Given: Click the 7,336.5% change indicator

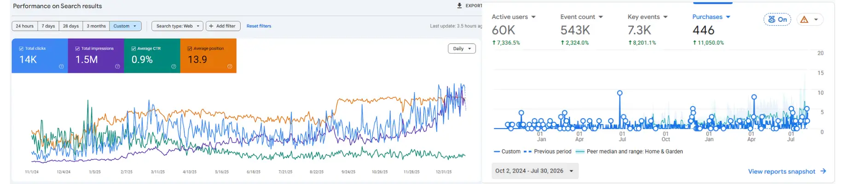Looking at the screenshot, I should click(506, 42).
